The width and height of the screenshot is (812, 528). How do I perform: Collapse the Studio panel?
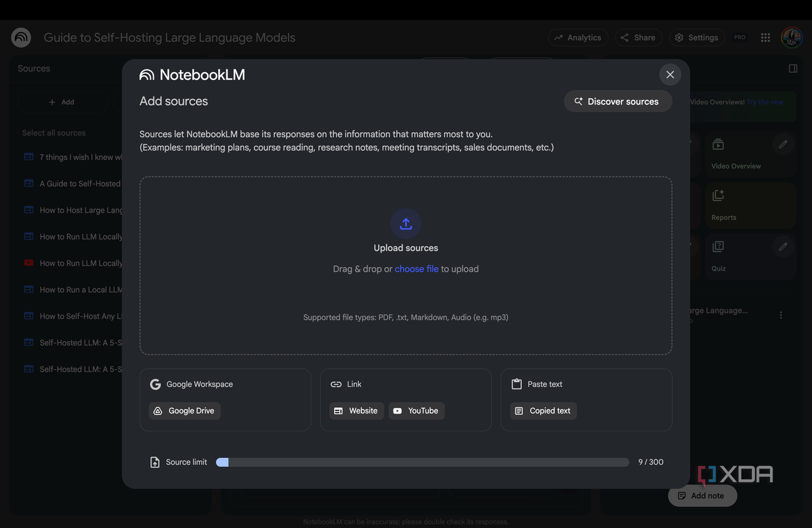pyautogui.click(x=793, y=68)
